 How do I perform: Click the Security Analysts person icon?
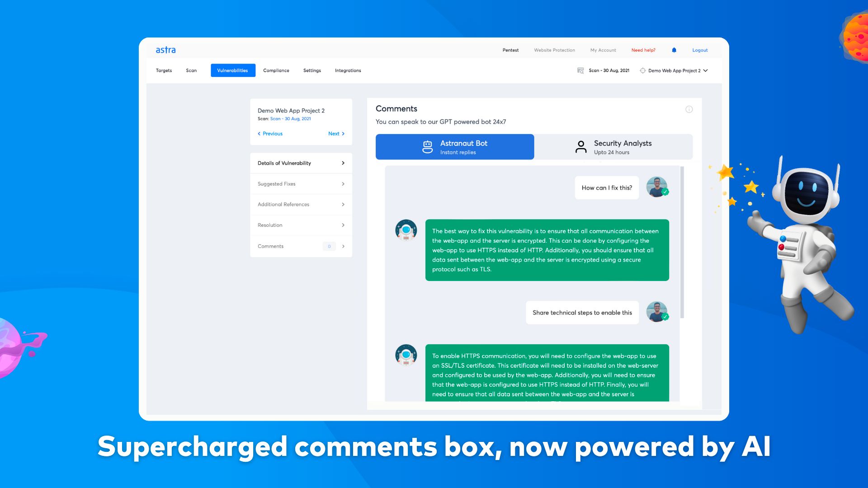[x=581, y=147]
